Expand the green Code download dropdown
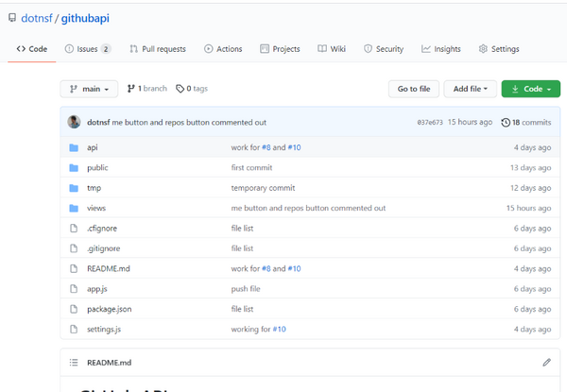 [531, 89]
